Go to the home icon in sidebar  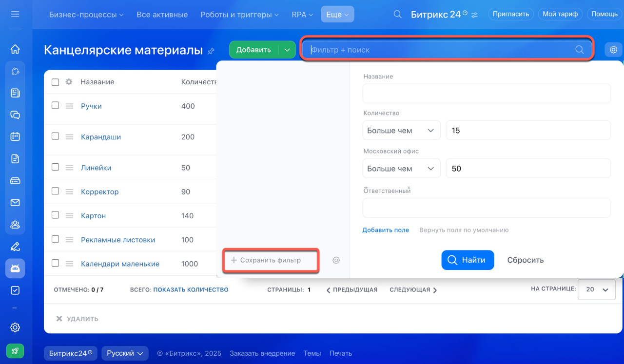(15, 49)
